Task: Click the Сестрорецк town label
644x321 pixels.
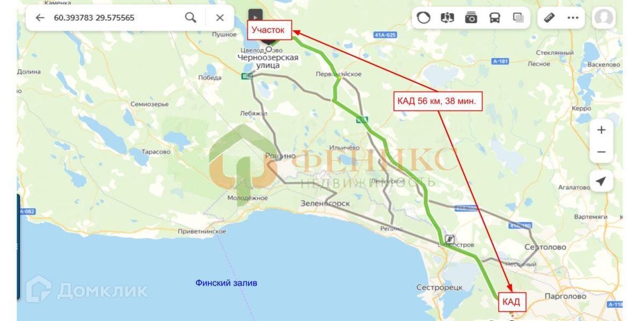Action: click(x=440, y=288)
